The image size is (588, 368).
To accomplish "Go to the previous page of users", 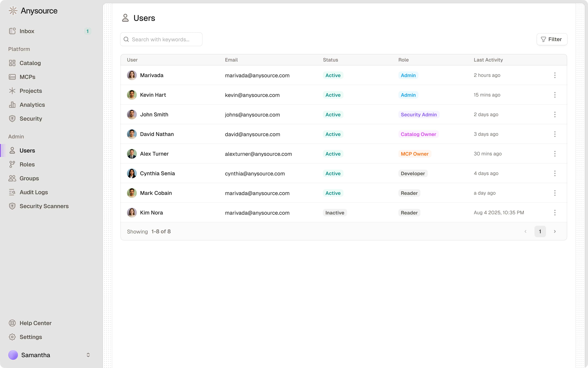I will [x=525, y=231].
